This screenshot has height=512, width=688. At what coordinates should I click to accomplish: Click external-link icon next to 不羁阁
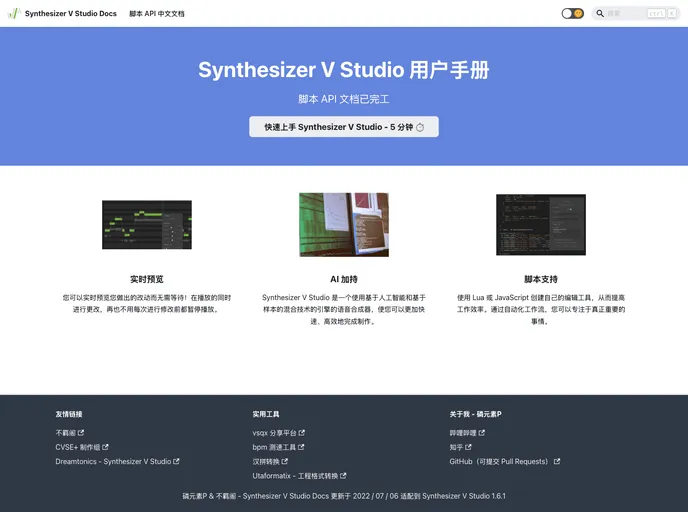pyautogui.click(x=81, y=433)
